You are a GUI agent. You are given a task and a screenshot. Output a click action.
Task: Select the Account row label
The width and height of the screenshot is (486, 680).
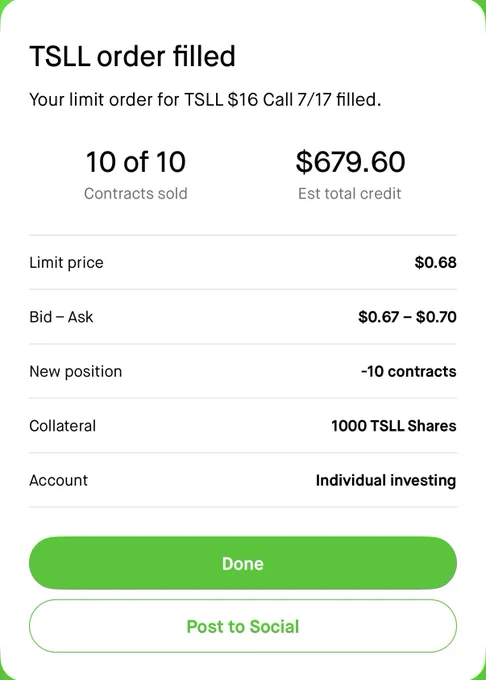[x=59, y=481]
